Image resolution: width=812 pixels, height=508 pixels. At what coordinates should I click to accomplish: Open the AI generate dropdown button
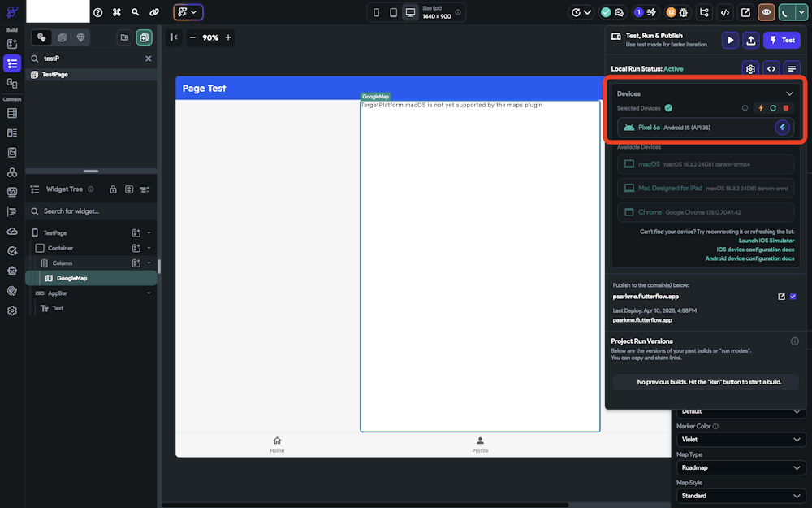[188, 12]
